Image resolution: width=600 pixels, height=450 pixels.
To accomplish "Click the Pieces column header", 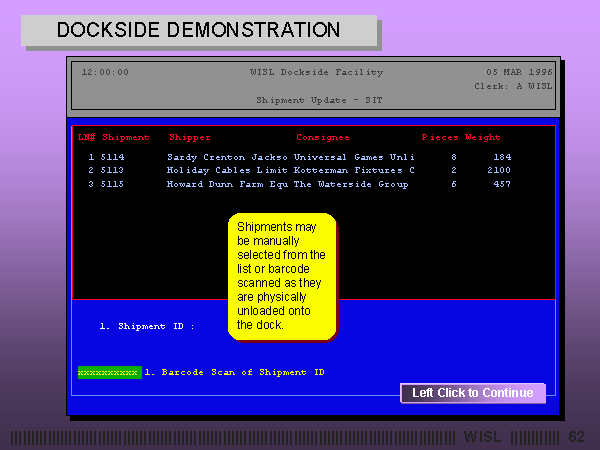I will pos(440,137).
